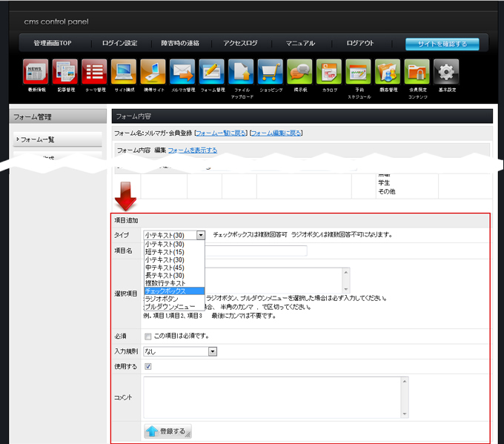Click the 基本設定 gear icon
The height and width of the screenshot is (444, 504).
pos(445,73)
